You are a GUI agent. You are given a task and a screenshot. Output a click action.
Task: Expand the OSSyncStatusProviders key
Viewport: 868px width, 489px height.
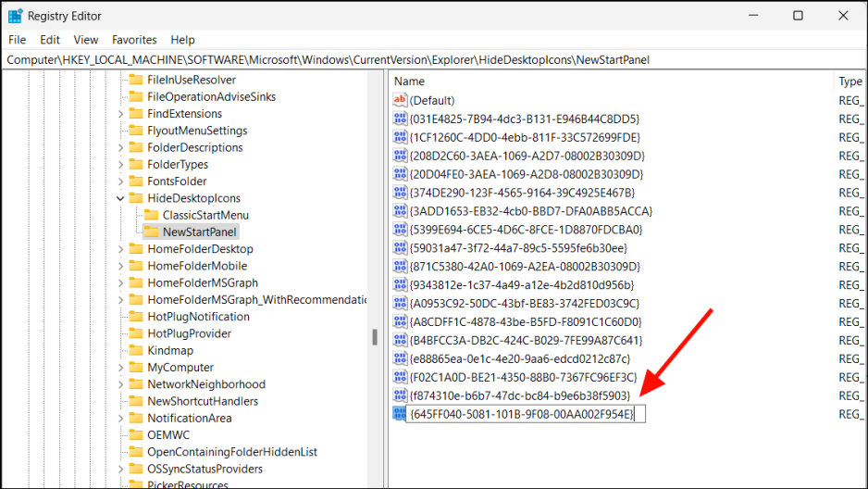point(120,469)
